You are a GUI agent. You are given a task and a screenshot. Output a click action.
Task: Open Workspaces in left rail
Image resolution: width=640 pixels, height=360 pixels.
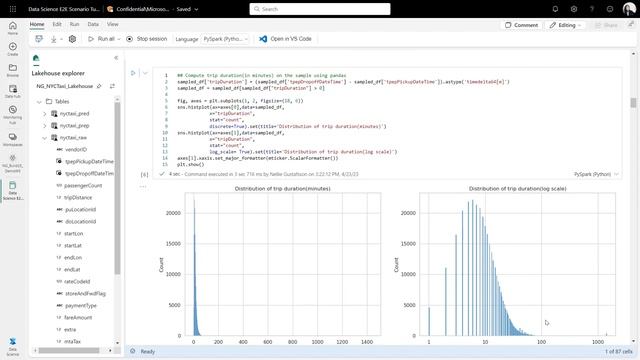pyautogui.click(x=13, y=139)
